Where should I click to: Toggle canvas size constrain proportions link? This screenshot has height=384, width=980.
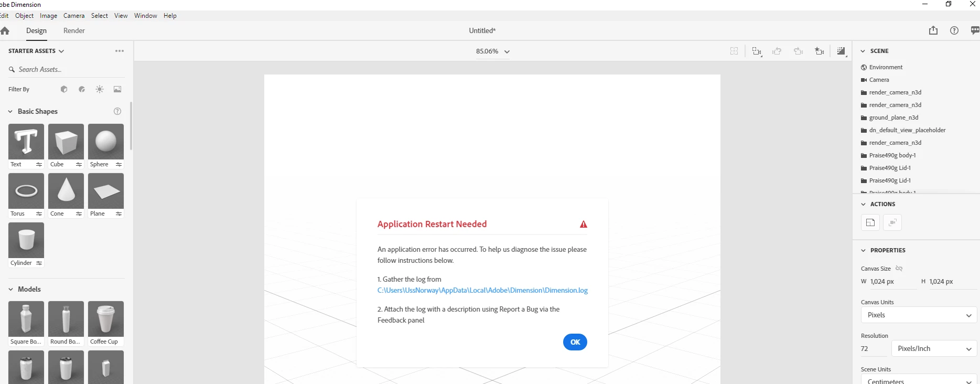[899, 268]
